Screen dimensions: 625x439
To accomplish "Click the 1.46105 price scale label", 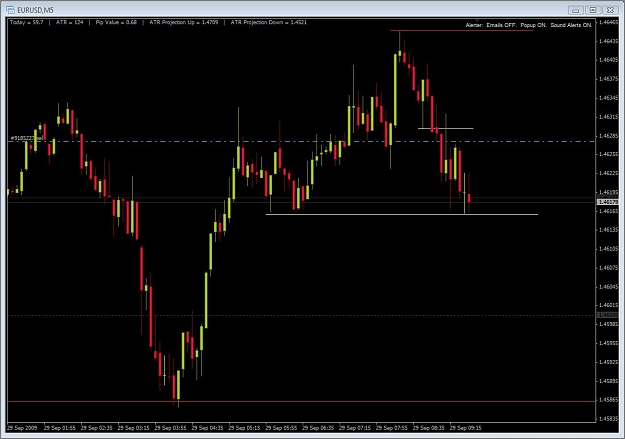I will click(x=608, y=249).
